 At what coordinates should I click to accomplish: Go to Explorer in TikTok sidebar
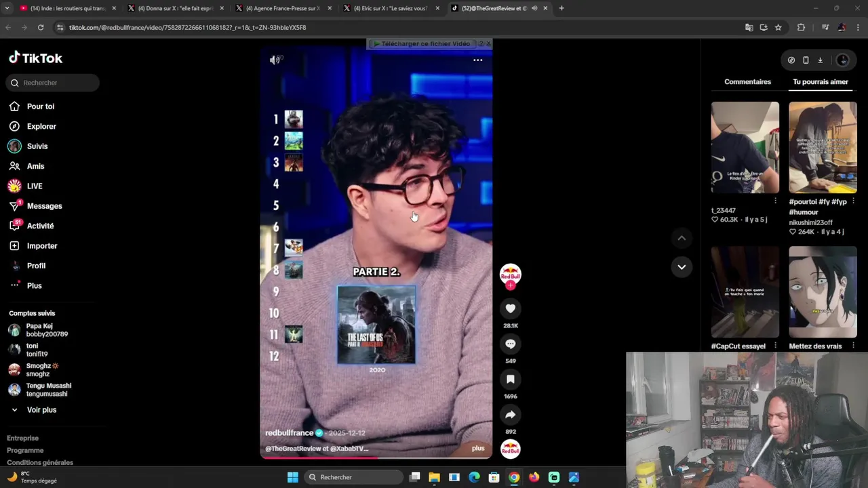(41, 126)
